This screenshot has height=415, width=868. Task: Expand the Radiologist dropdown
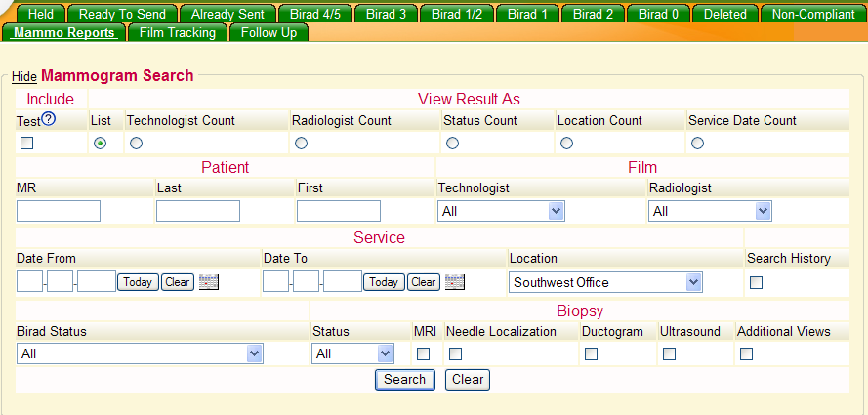pos(710,211)
